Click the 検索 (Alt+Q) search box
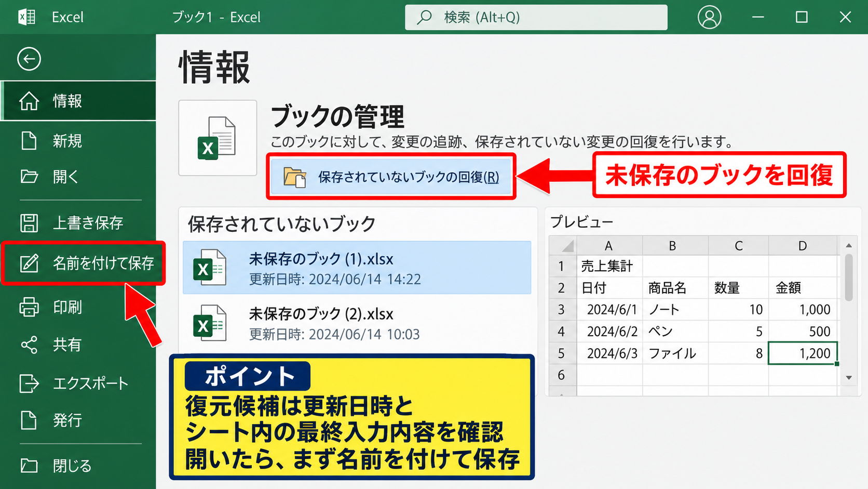The height and width of the screenshot is (489, 868). click(x=536, y=17)
